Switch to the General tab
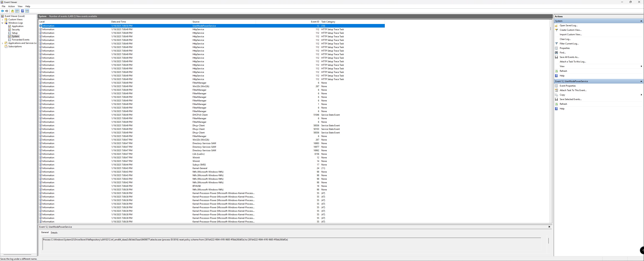The width and height of the screenshot is (644, 261). (45, 233)
